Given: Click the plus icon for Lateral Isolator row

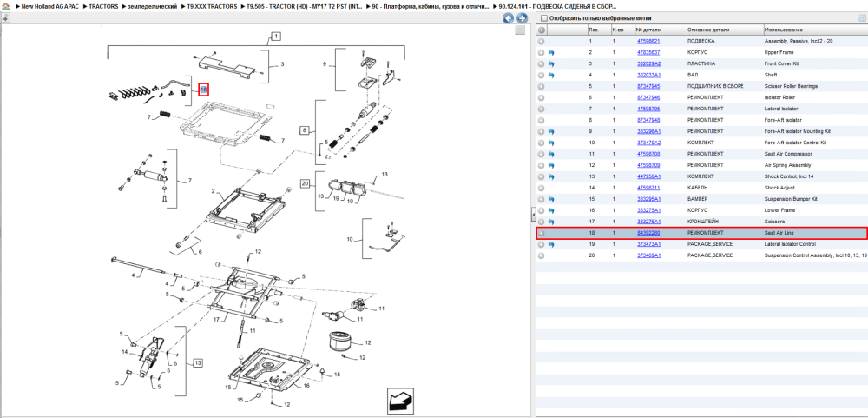Looking at the screenshot, I should (x=542, y=109).
